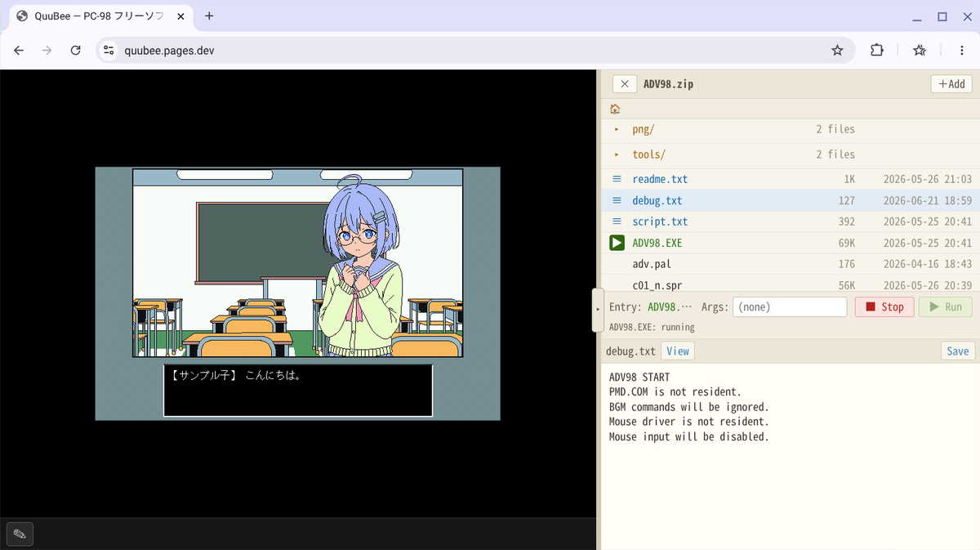Go back in browser
Viewport: 980px width, 550px height.
pos(19,51)
